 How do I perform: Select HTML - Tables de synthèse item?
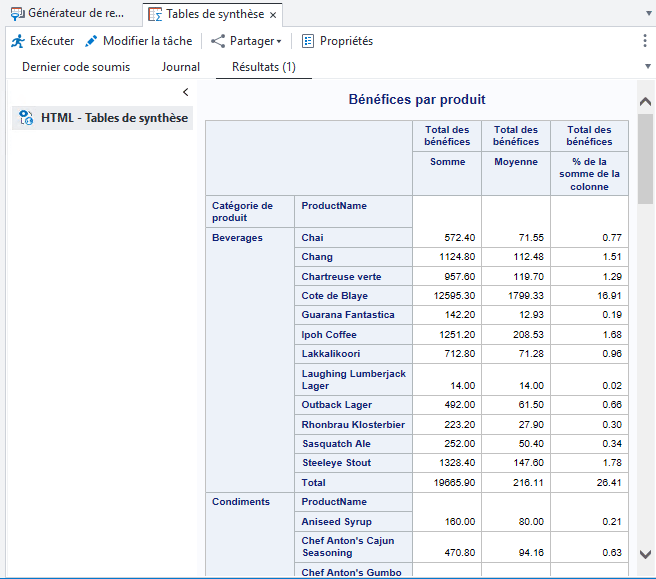click(x=102, y=118)
